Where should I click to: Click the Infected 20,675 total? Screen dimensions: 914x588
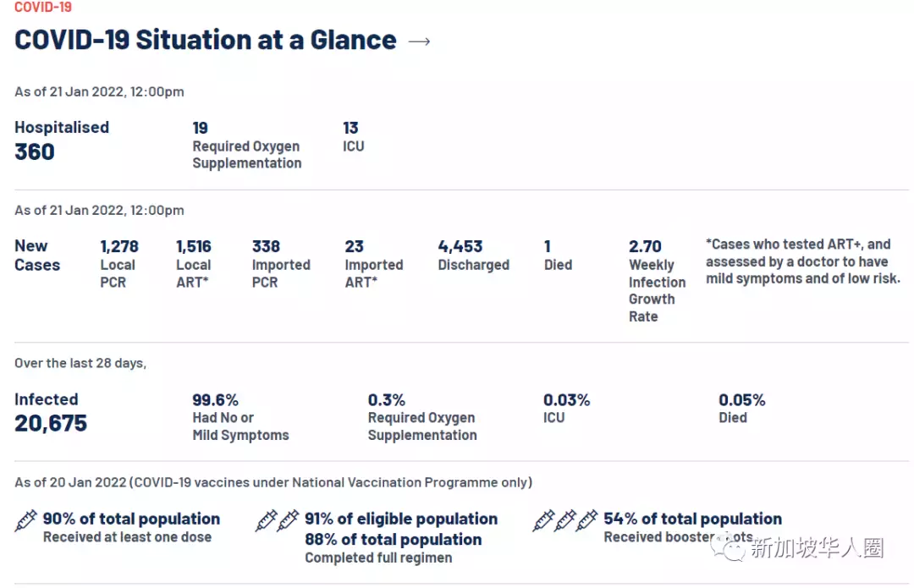[x=51, y=423]
